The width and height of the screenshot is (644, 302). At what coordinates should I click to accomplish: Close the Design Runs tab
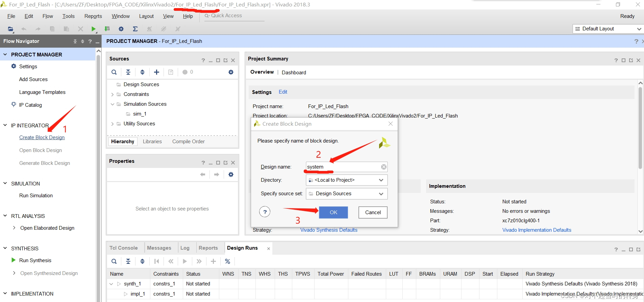click(x=269, y=249)
